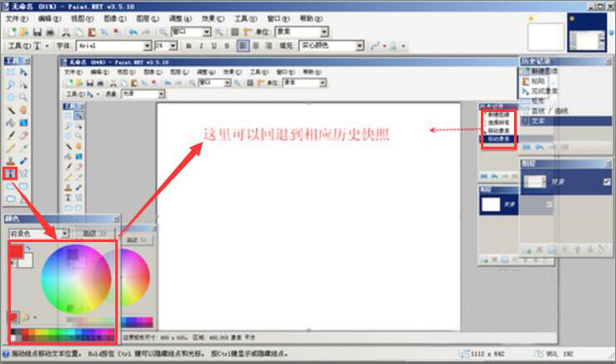616x364 pixels.
Task: Select the Magic Wand tool
Action: (11, 110)
